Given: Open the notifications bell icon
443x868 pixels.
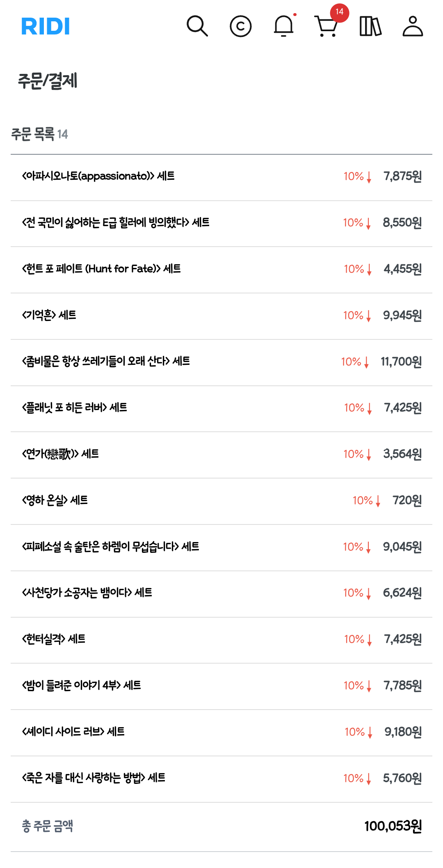Looking at the screenshot, I should point(283,26).
